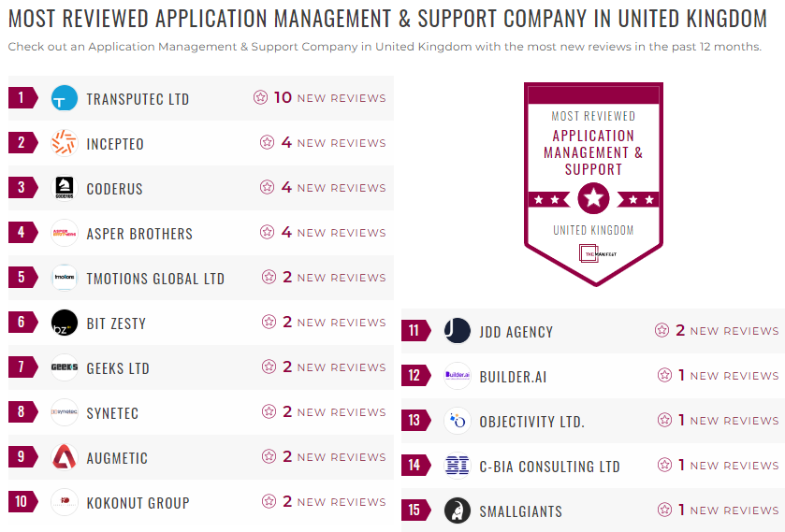Viewport: 785px width, 532px height.
Task: Click the Synetec company name
Action: tap(112, 413)
